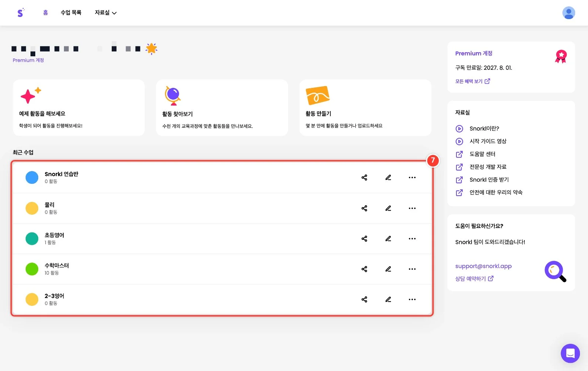Click the Premium badge ribbon icon
Screen dimensions: 588x371
(x=561, y=56)
